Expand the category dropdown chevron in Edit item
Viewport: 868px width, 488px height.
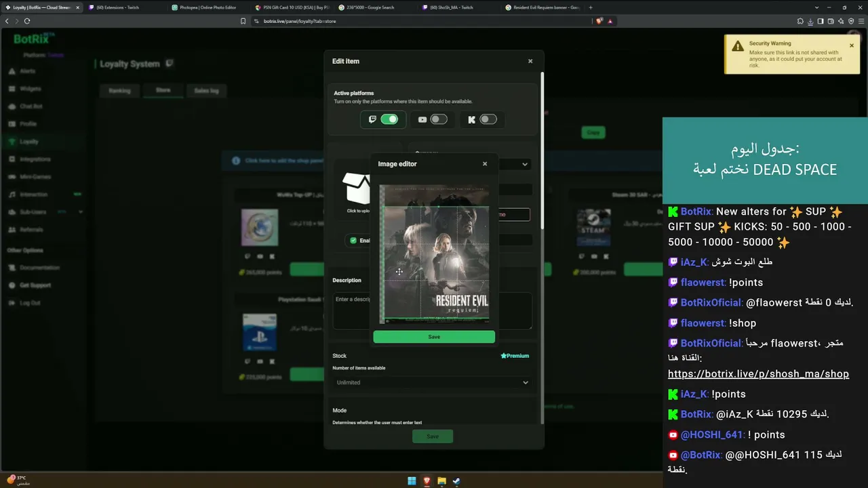click(x=525, y=164)
